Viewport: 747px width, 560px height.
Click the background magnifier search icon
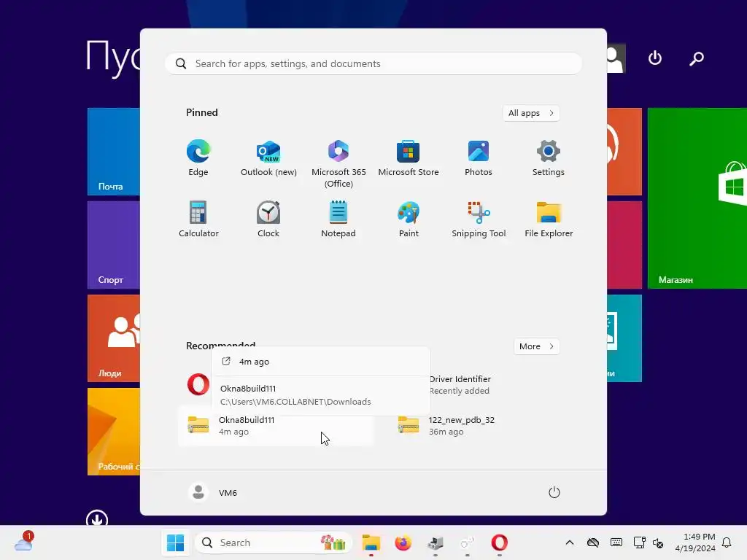coord(697,58)
